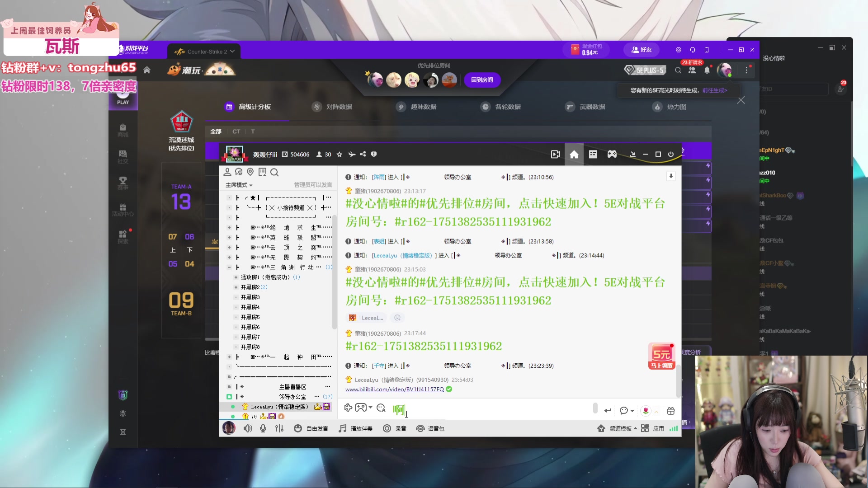Open the 频道模板 channel template menu
This screenshot has height=488, width=868.
[x=618, y=428]
